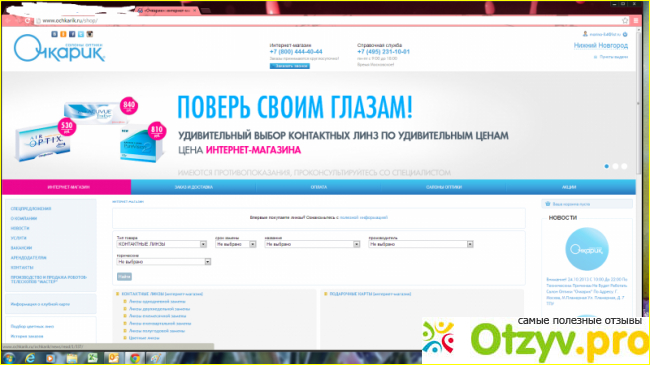This screenshot has height=365, width=650.
Task: Open the Instagram social icon in header
Action: tap(90, 34)
